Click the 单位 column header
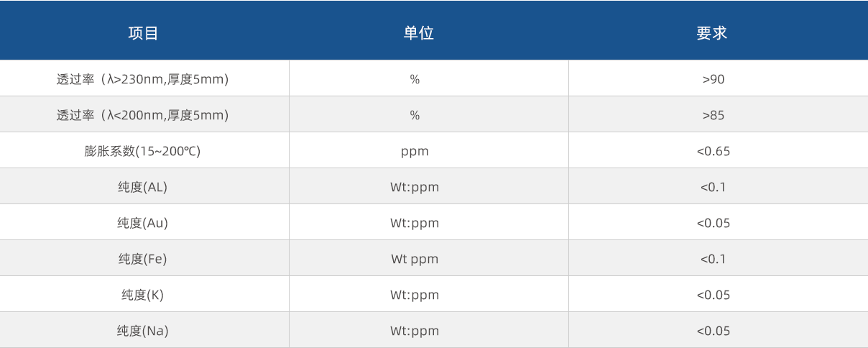This screenshot has width=868, height=348. [418, 33]
